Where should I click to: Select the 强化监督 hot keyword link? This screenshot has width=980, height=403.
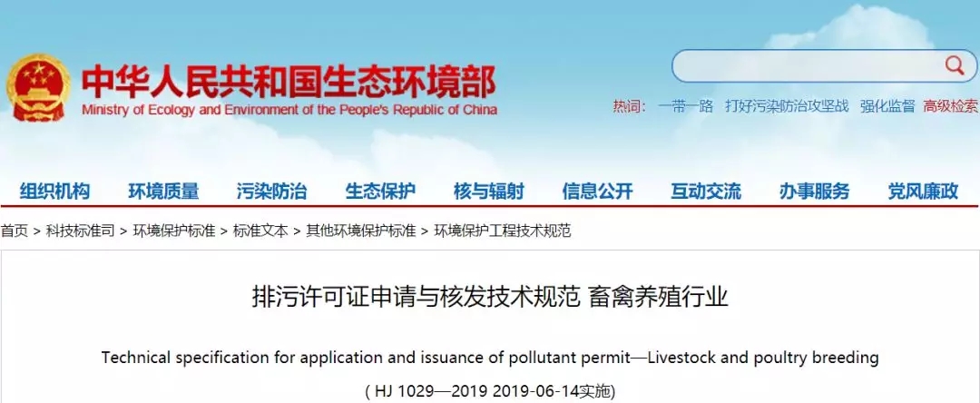[888, 106]
